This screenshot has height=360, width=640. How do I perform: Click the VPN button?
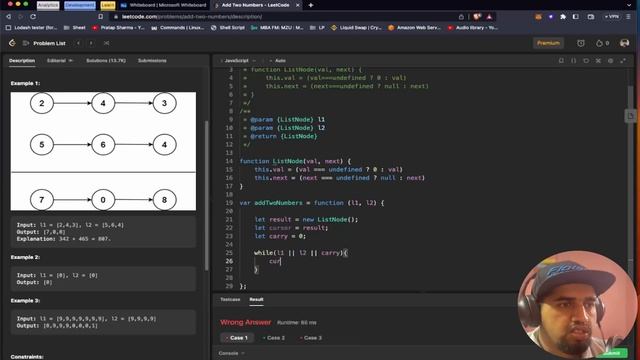[x=611, y=17]
